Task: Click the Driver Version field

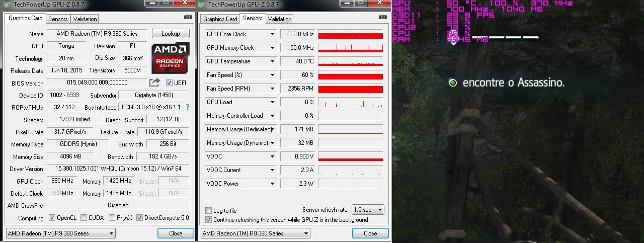Action: (x=118, y=169)
